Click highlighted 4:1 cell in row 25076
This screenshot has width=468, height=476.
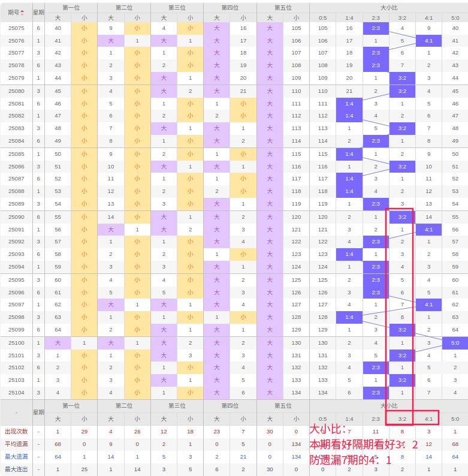[x=428, y=41]
